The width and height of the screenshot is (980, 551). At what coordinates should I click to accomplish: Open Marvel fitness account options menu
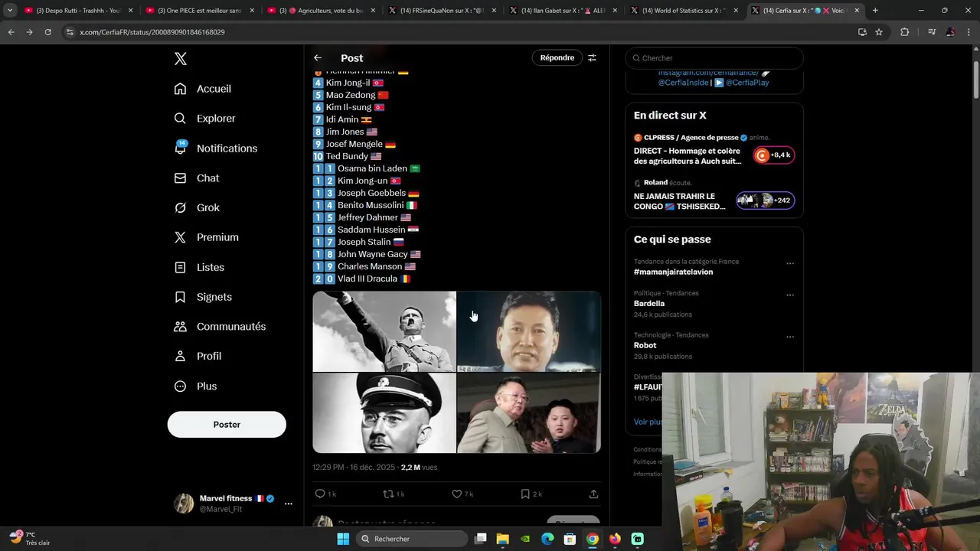tap(288, 504)
